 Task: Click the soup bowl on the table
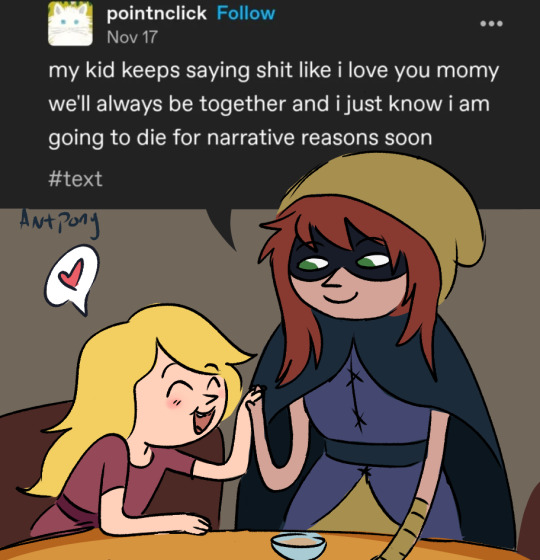[x=299, y=545]
